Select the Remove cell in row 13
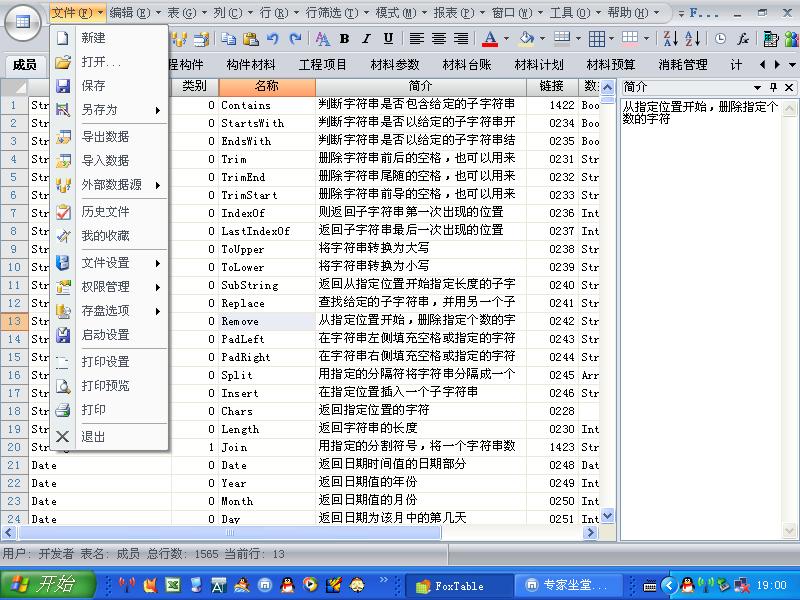The image size is (800, 600). tap(267, 321)
